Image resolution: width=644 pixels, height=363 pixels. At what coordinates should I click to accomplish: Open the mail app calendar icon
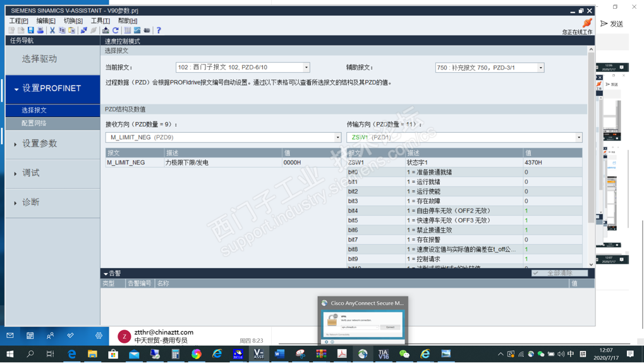click(30, 335)
